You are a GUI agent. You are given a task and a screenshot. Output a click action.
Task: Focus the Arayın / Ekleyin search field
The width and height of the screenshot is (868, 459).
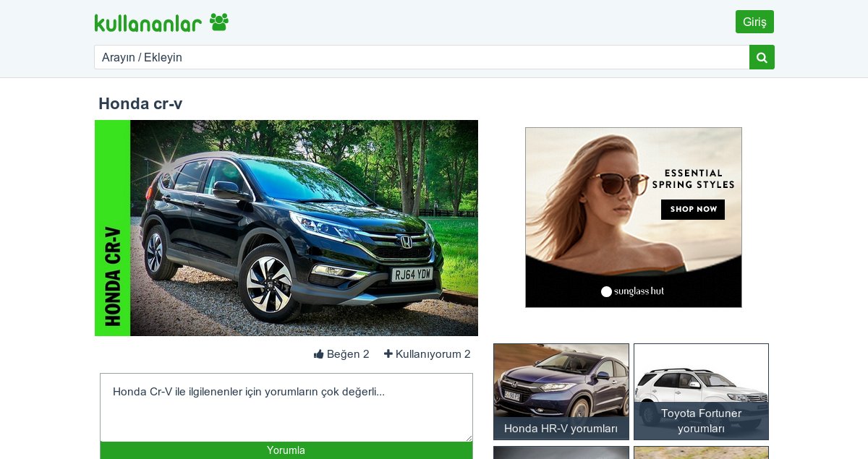coord(422,57)
